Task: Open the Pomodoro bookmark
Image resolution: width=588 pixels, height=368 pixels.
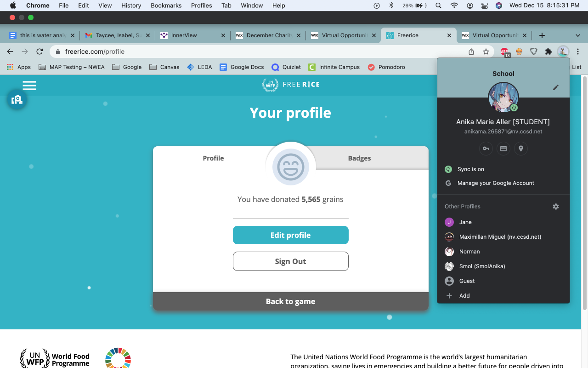Action: coord(386,67)
